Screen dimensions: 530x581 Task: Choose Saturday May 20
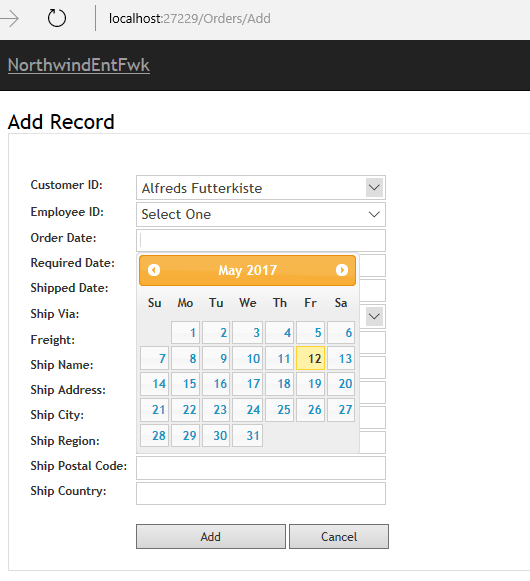[341, 384]
